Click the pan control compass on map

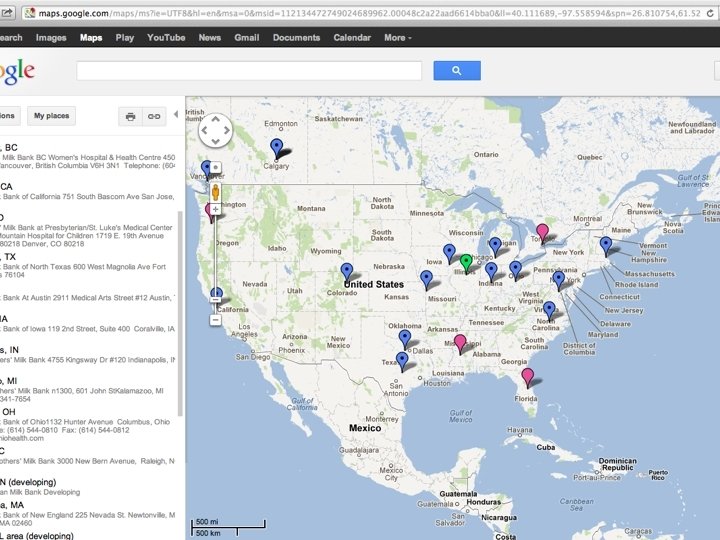[215, 130]
